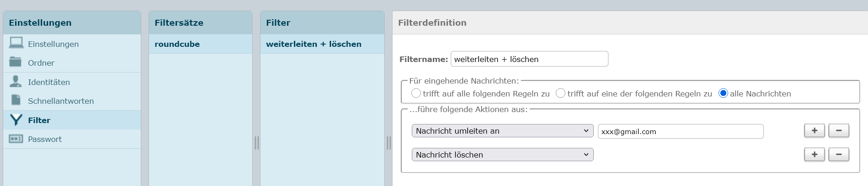This screenshot has height=186, width=868.
Task: Open the Schnellantworten settings section
Action: [61, 101]
